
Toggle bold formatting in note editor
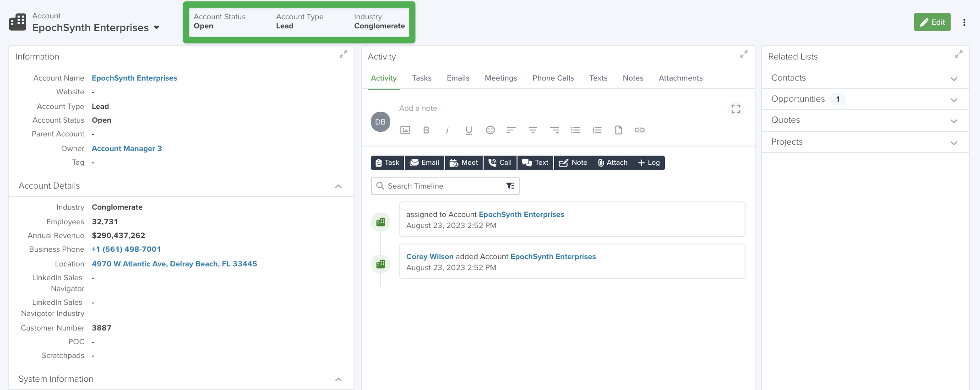426,130
